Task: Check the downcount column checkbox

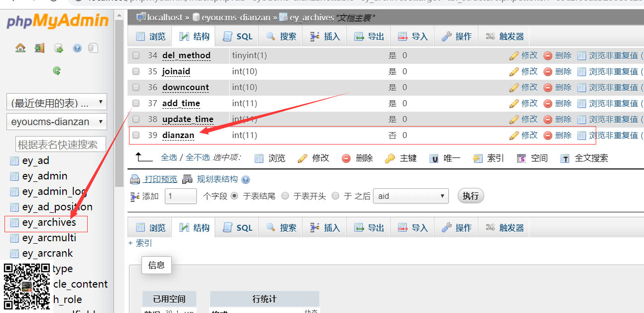Action: 136,87
